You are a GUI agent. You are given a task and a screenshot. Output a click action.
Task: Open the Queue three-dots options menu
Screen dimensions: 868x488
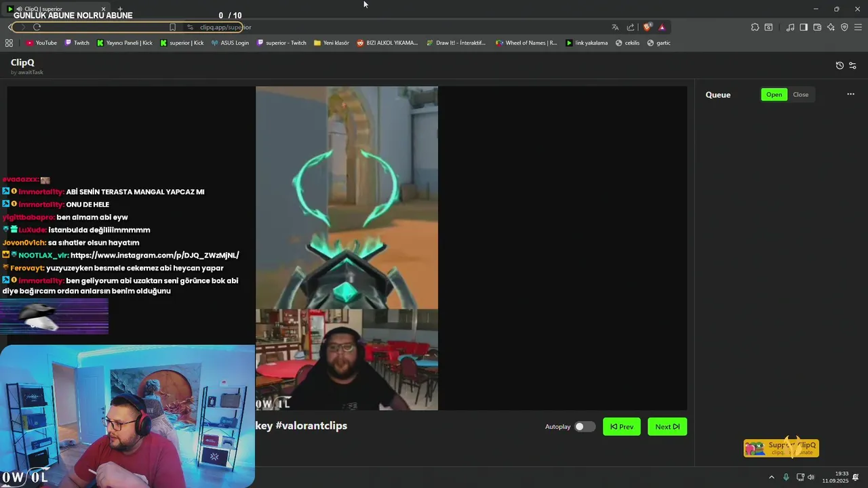[x=850, y=94]
